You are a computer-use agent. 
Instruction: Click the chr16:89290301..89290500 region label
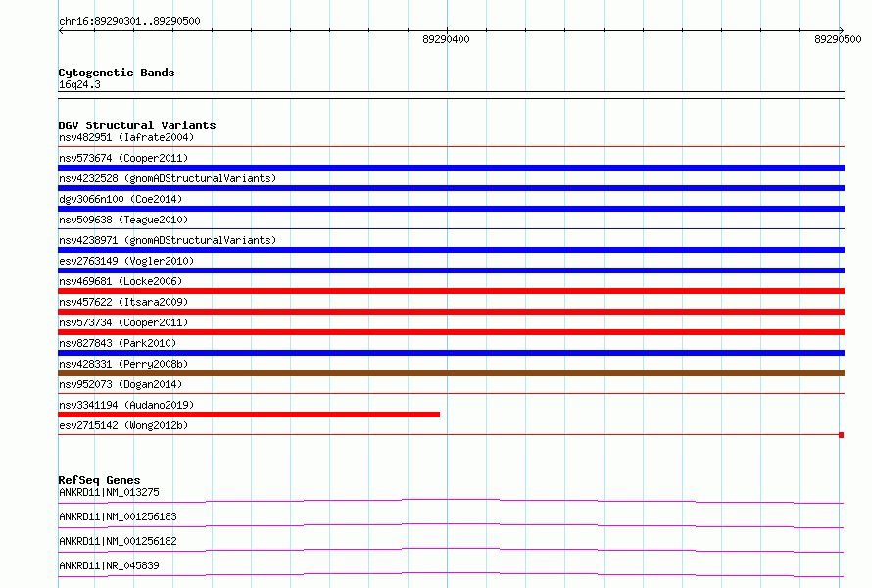[129, 21]
